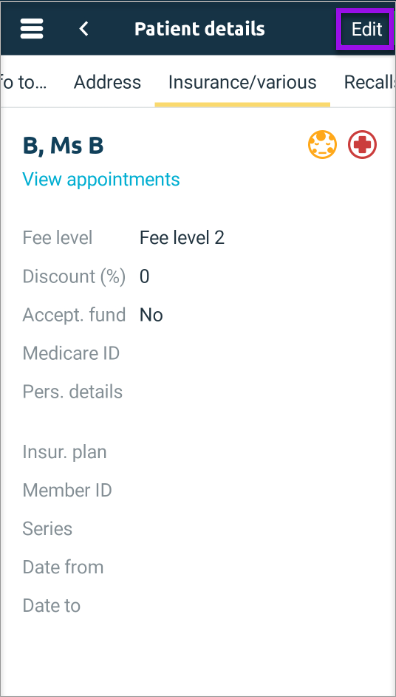Select the Series field row

click(x=198, y=529)
